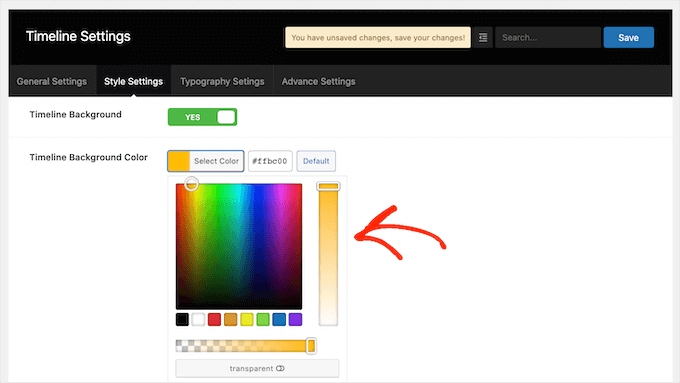Image resolution: width=680 pixels, height=383 pixels.
Task: Go to the Advance Settings tab
Action: click(x=318, y=82)
